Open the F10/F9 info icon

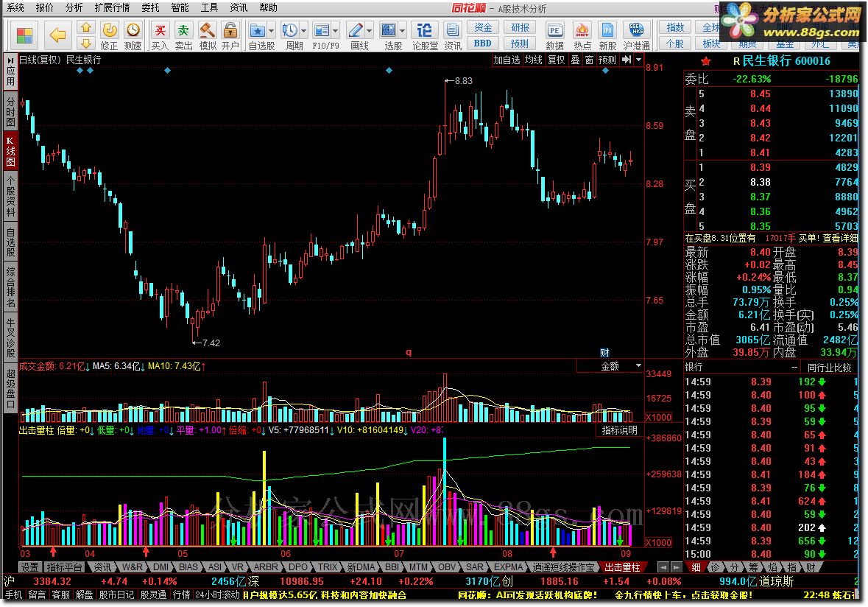321,30
